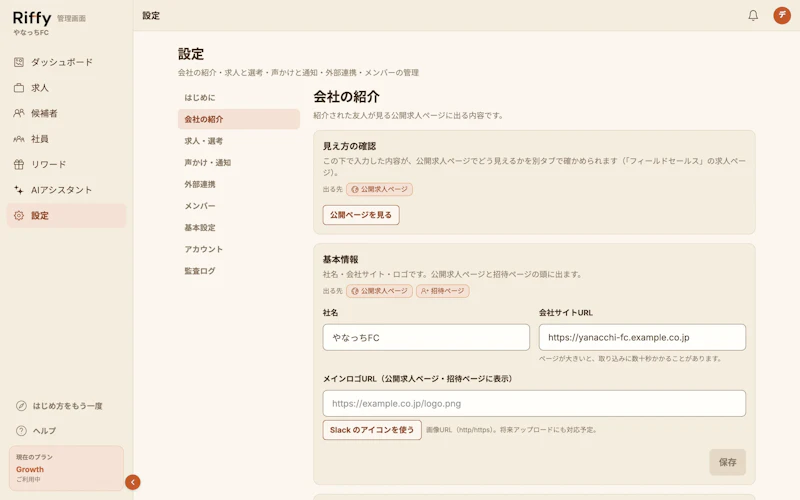Select 監査ログ settings tab
Viewport: 800px width, 500px height.
tap(238, 271)
